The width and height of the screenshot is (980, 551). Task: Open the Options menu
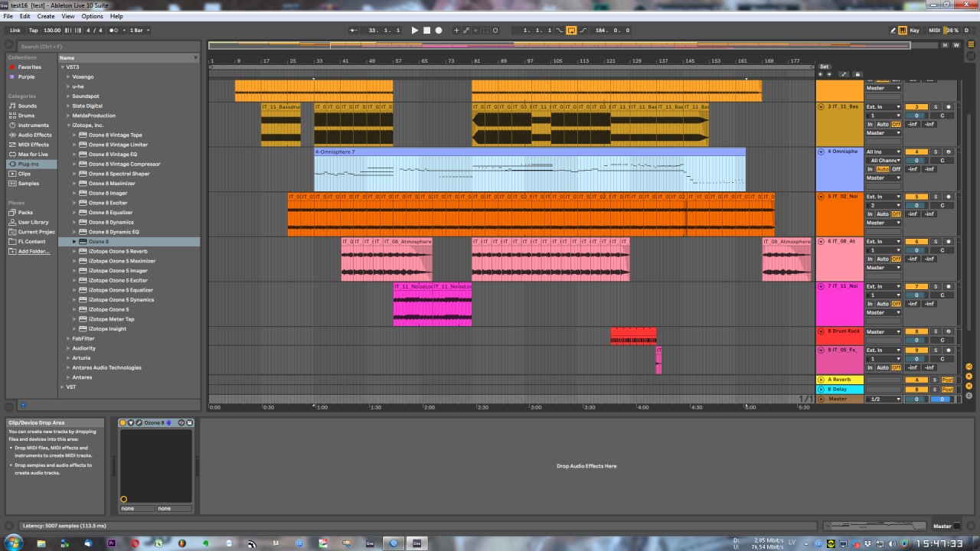point(92,16)
